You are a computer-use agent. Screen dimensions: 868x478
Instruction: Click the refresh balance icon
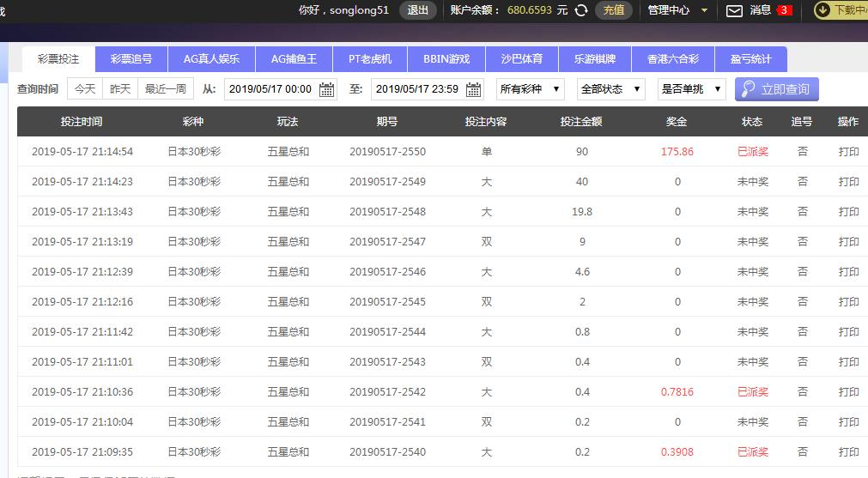click(581, 10)
